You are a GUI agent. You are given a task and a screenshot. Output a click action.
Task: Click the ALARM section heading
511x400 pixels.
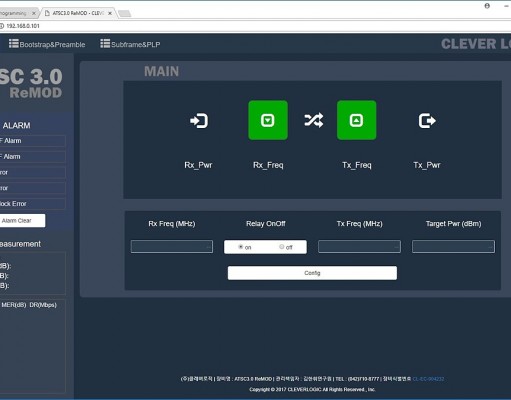(16, 126)
